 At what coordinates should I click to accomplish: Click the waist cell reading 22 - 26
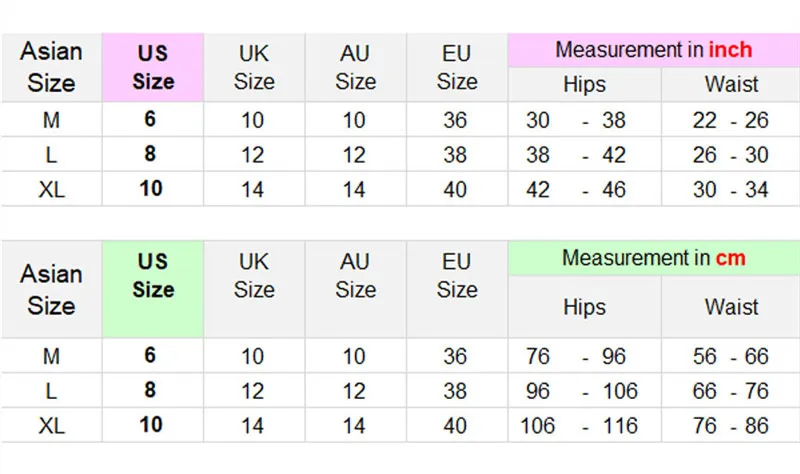[730, 121]
